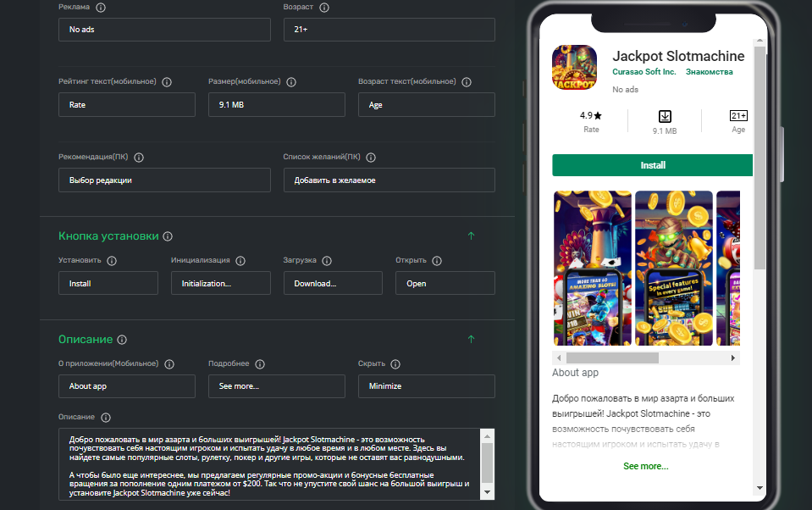Click the Jackpot Slotmachine title text
812x510 pixels.
678,56
